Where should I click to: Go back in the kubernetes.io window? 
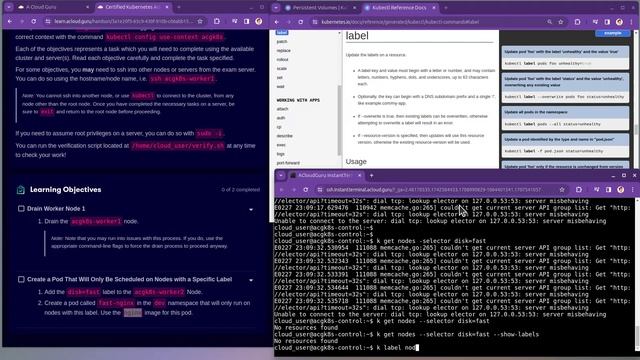coord(277,22)
